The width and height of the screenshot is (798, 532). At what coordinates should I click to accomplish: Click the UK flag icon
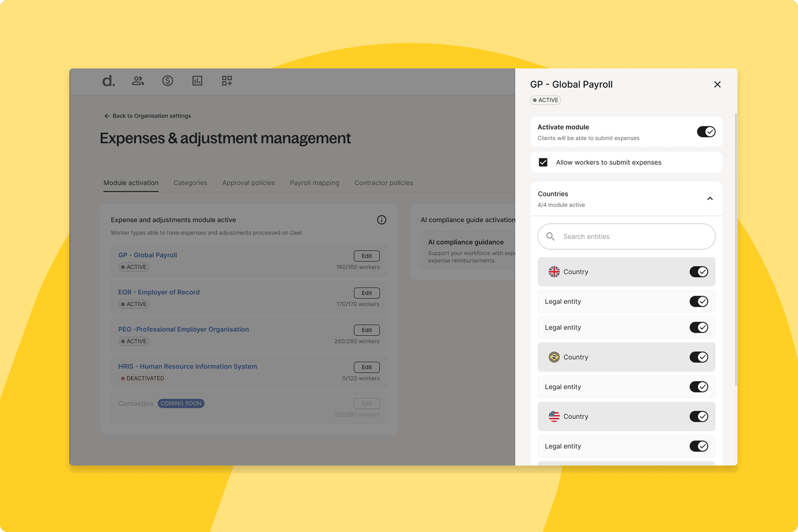click(x=554, y=272)
